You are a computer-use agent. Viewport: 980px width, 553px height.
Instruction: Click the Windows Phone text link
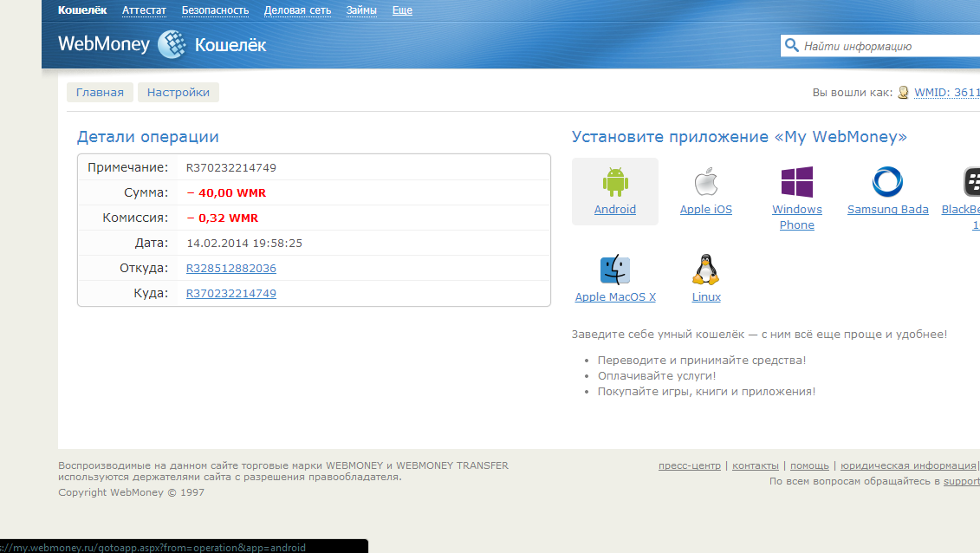[x=797, y=217]
